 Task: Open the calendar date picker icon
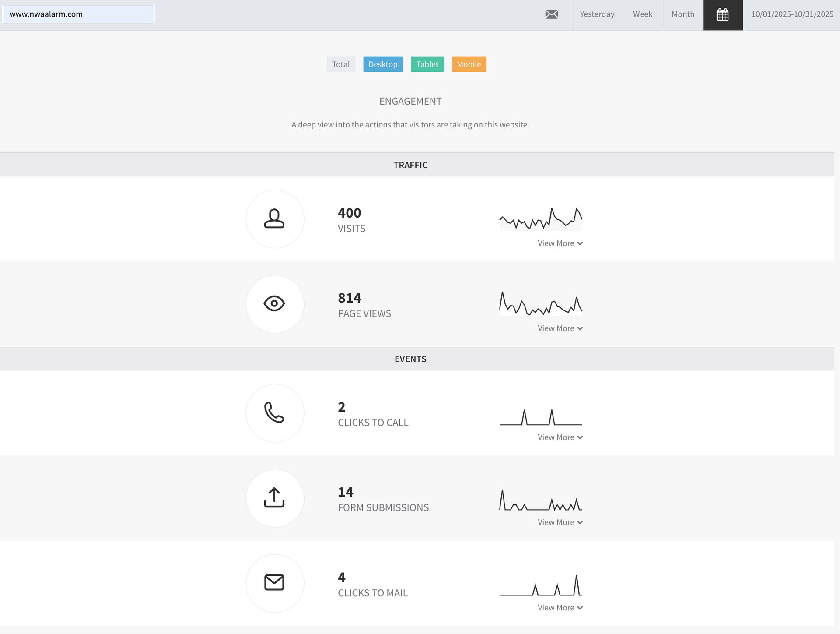tap(723, 14)
